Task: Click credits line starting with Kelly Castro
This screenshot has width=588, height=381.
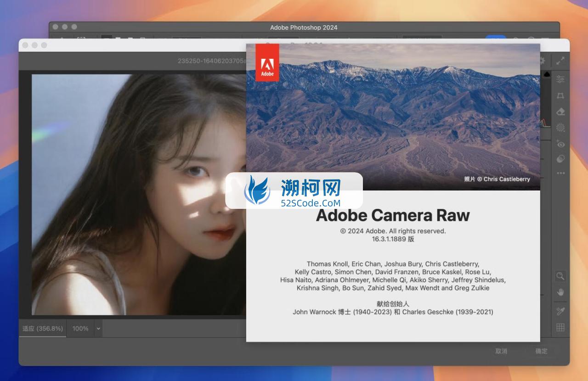Action: click(393, 272)
